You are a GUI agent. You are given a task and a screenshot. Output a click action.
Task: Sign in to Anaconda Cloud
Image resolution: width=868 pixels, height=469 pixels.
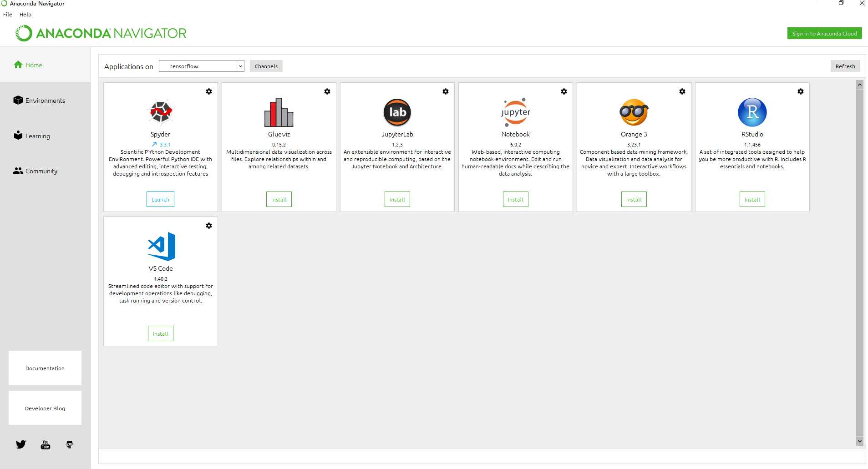pos(824,33)
